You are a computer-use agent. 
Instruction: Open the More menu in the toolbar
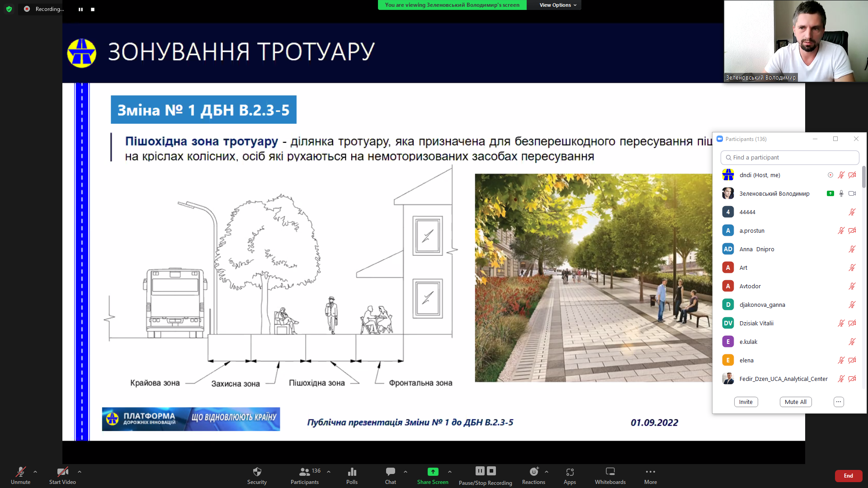click(x=650, y=472)
